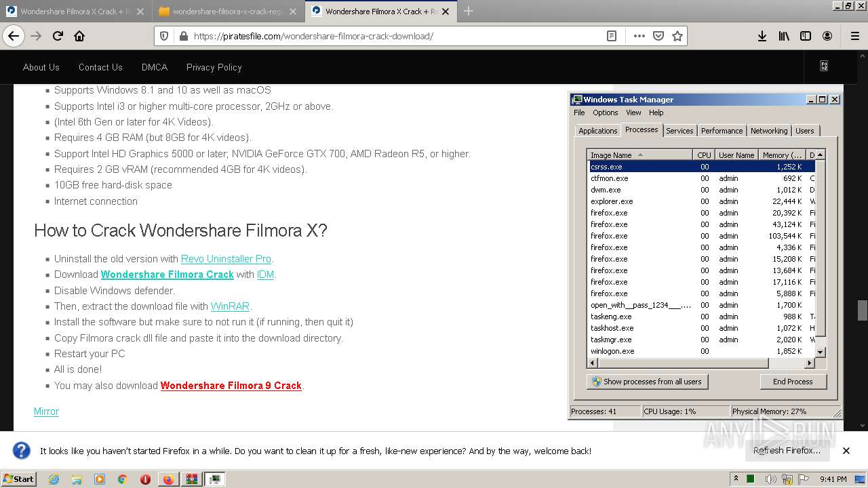868x488 pixels.
Task: Open Firefox hamburger menu
Action: click(x=854, y=36)
